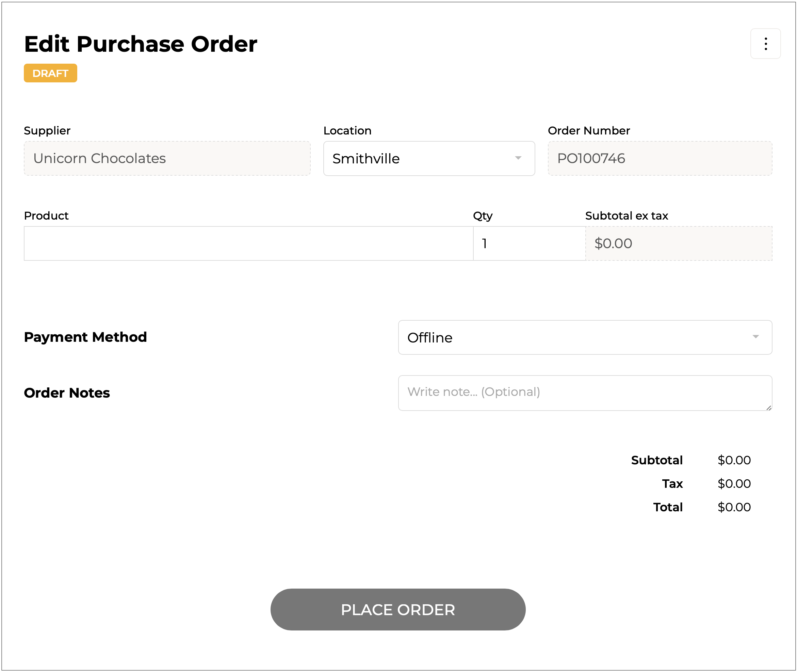
Task: Click the Supplier field label
Action: pos(47,131)
